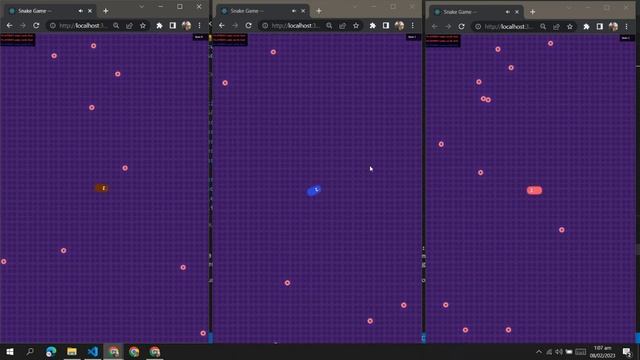
Task: Open tab search dropdown in left window
Action: (141, 7)
